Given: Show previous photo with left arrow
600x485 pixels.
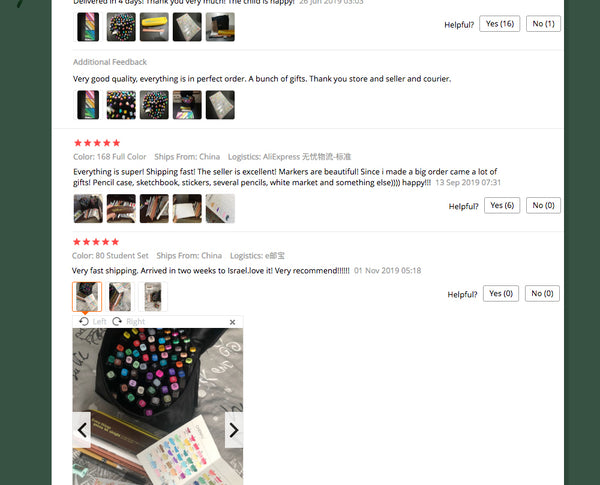Looking at the screenshot, I should pyautogui.click(x=82, y=430).
